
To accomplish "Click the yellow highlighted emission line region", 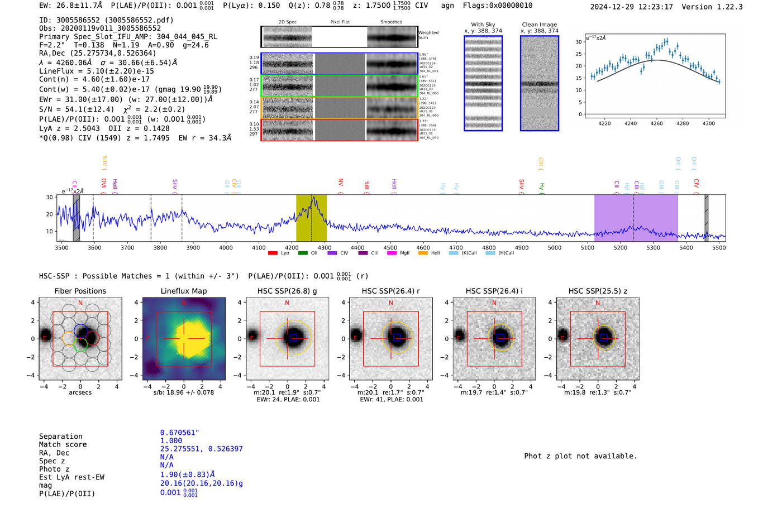I will 311,218.
